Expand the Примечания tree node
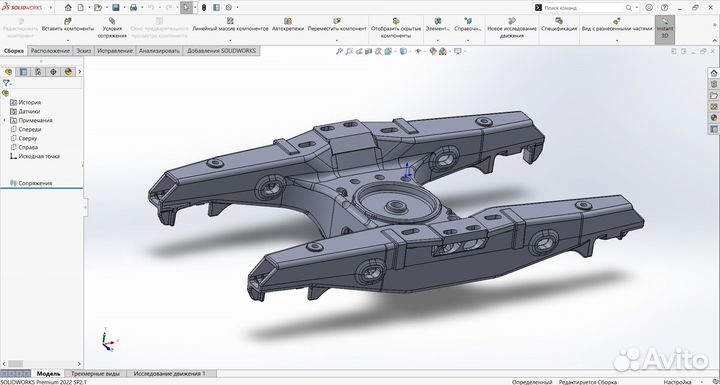720x385 pixels. (x=4, y=120)
